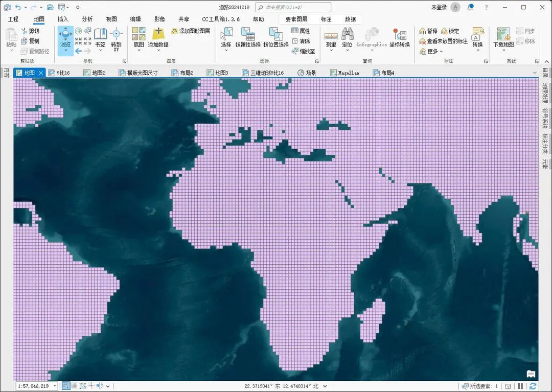Open the Insert (插入) ribbon tab

[63, 19]
